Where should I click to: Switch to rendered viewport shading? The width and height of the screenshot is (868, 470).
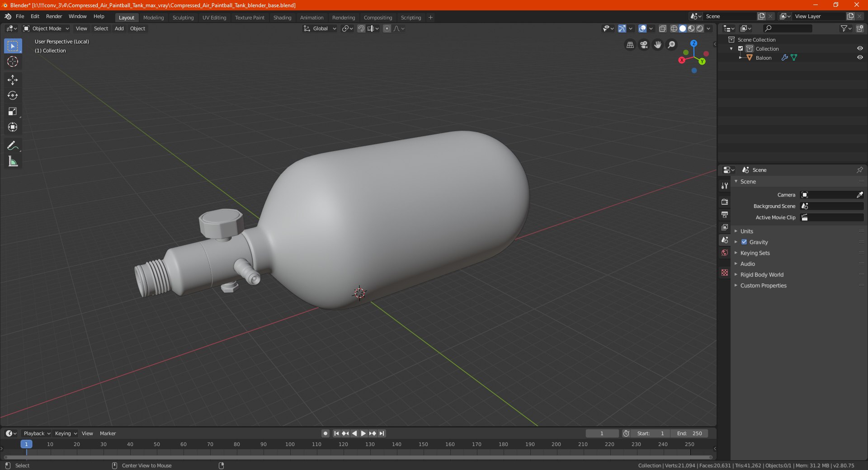click(x=700, y=28)
